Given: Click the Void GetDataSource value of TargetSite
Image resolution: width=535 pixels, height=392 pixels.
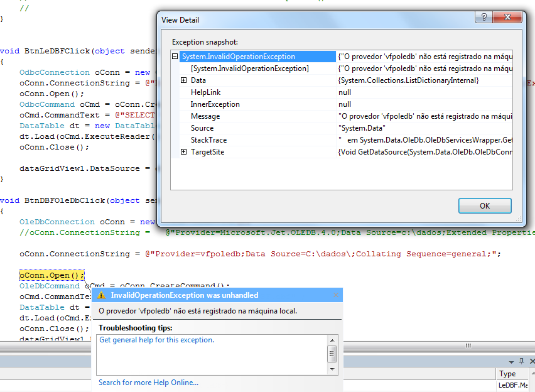Looking at the screenshot, I should pyautogui.click(x=425, y=152).
